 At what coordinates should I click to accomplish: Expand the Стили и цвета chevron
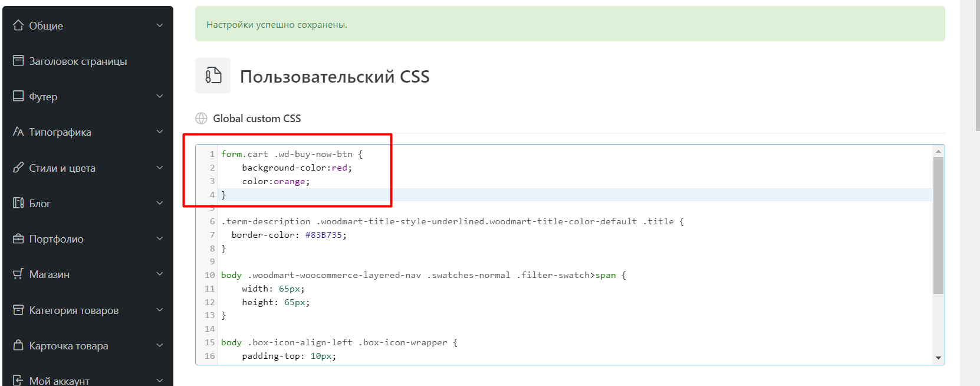pyautogui.click(x=160, y=168)
